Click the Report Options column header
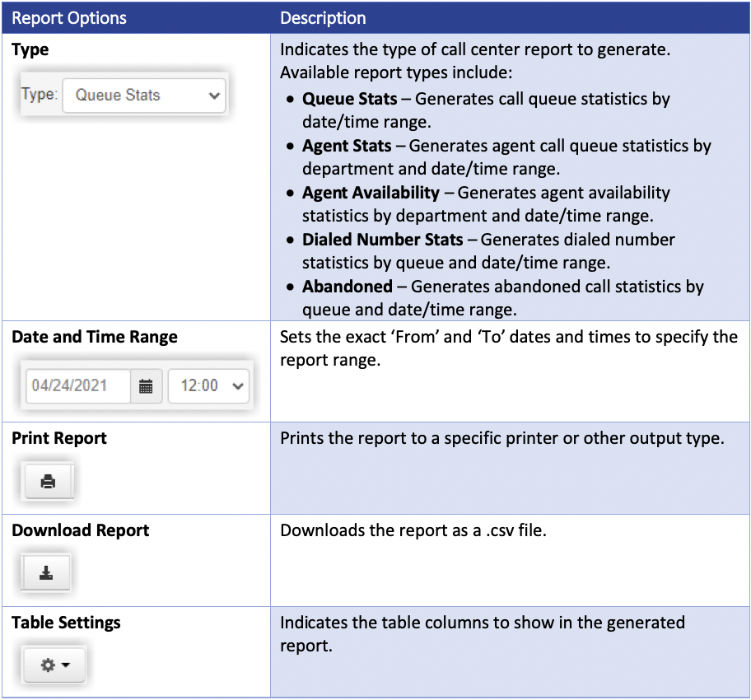The image size is (751, 700). [69, 17]
